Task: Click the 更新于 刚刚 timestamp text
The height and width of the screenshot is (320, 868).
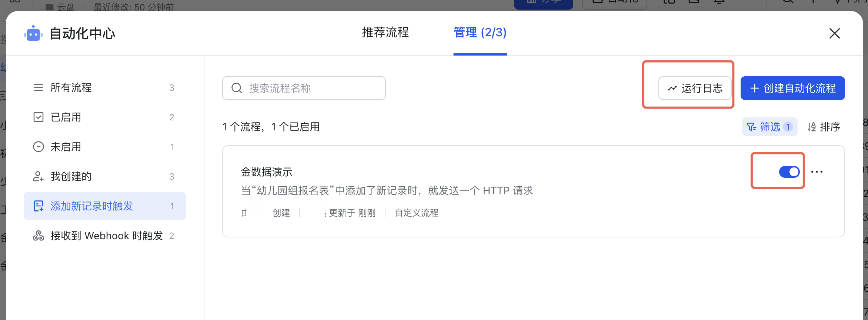Action: [x=352, y=213]
